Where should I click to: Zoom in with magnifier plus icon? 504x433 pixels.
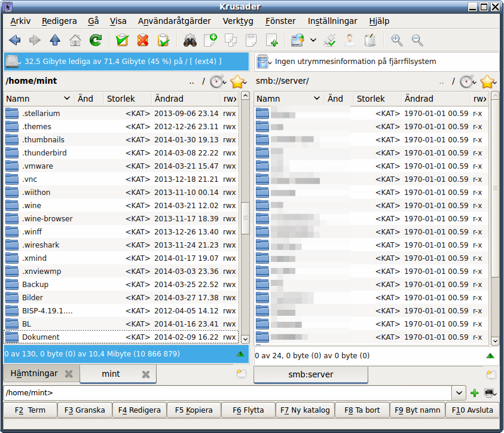tap(396, 41)
